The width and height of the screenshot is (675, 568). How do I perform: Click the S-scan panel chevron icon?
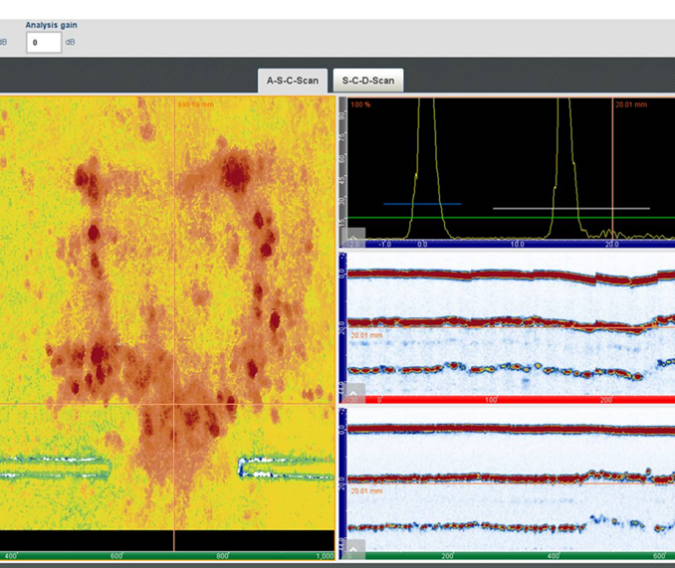[355, 392]
